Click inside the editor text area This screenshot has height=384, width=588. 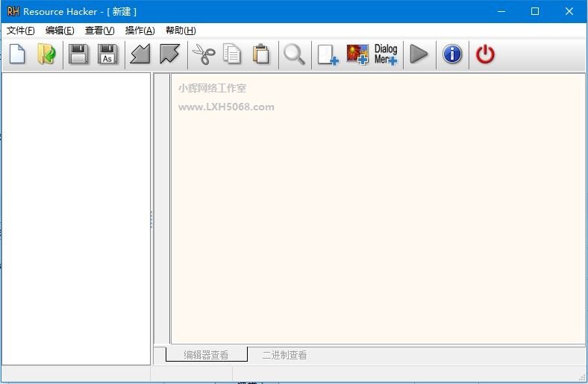click(378, 209)
